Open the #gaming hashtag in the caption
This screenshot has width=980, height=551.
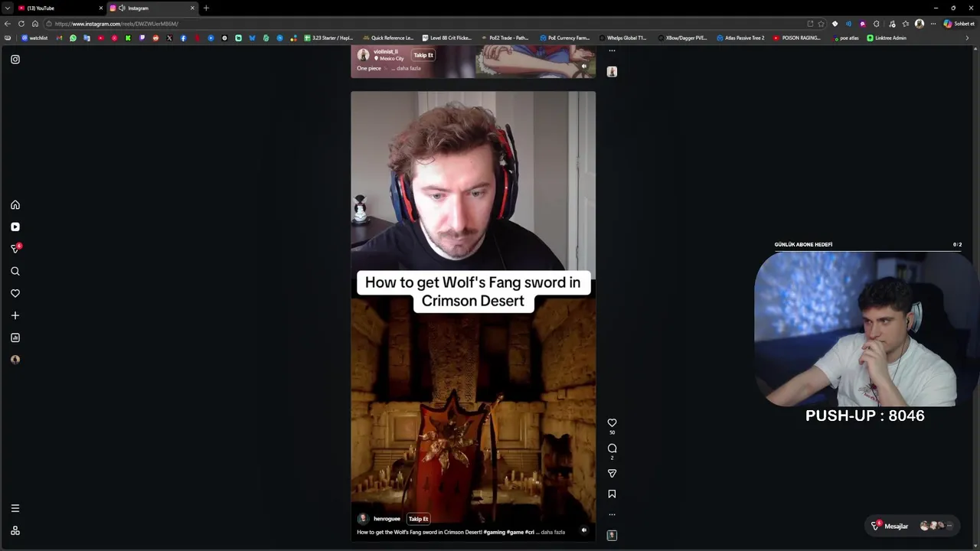click(495, 532)
